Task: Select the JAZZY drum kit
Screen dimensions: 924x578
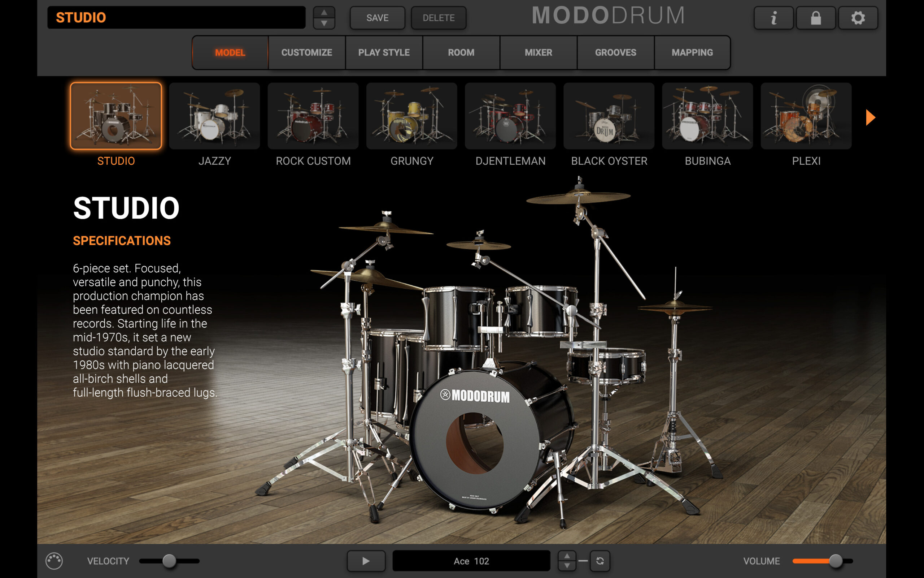Action: 214,116
